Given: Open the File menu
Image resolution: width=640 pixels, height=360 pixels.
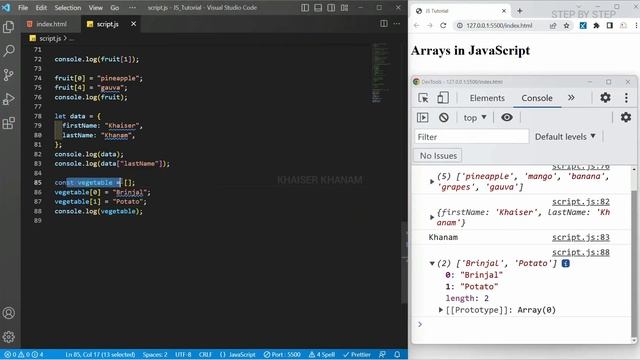Looking at the screenshot, I should pyautogui.click(x=23, y=8).
